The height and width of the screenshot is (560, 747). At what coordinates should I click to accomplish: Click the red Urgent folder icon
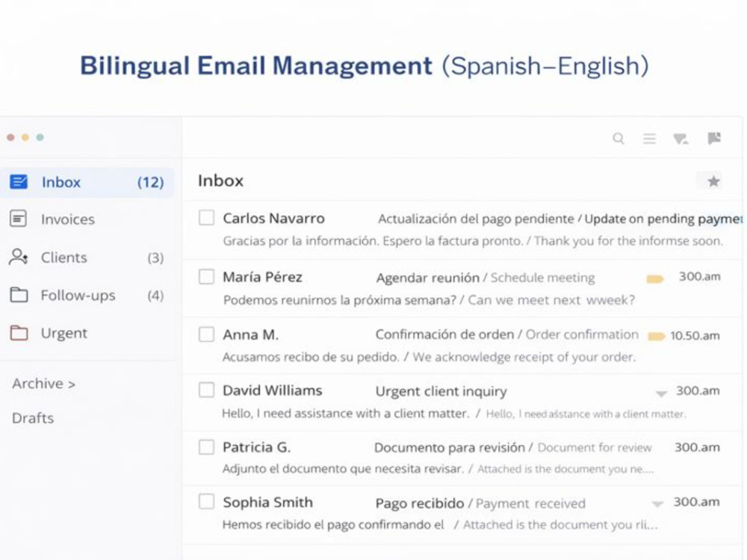coord(19,333)
